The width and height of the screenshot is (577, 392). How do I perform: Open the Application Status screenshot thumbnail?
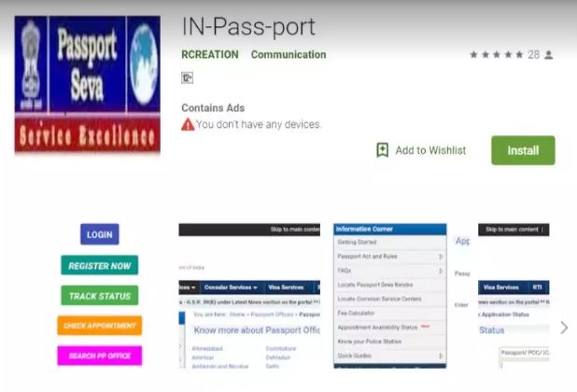pos(514,296)
